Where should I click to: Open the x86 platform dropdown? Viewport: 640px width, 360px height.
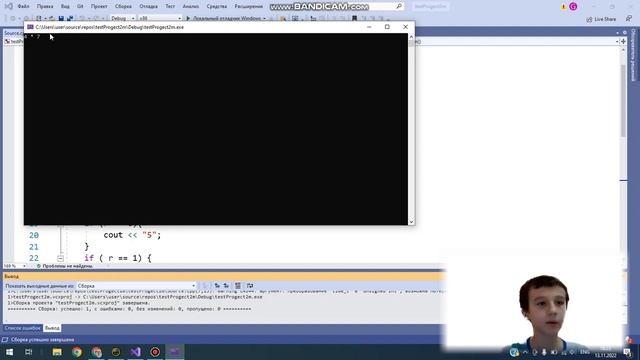point(160,18)
